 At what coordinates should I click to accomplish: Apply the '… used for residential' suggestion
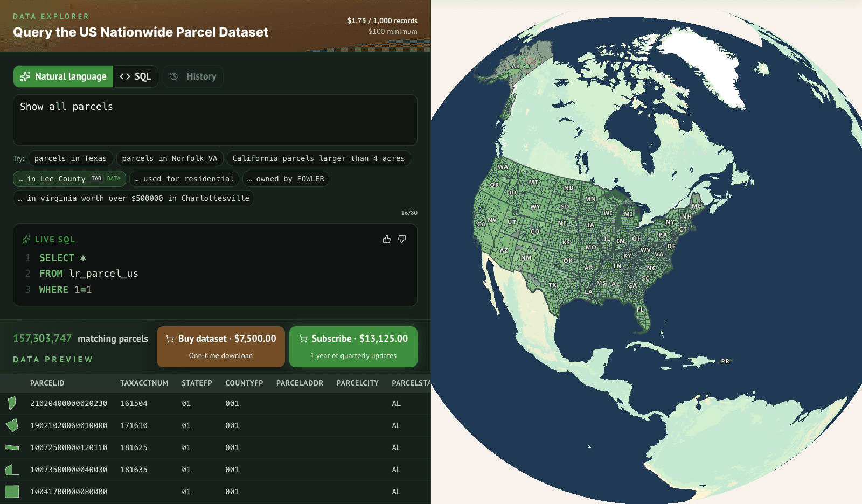[x=184, y=179]
